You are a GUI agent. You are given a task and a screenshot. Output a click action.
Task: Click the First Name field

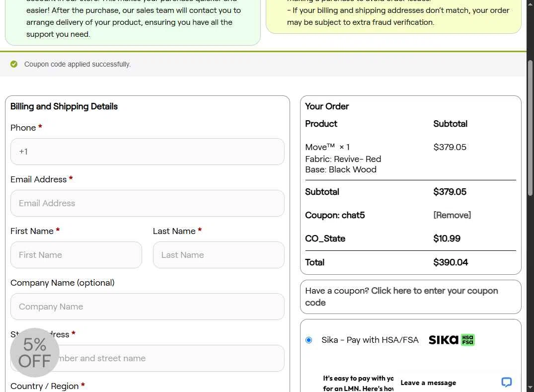click(76, 255)
